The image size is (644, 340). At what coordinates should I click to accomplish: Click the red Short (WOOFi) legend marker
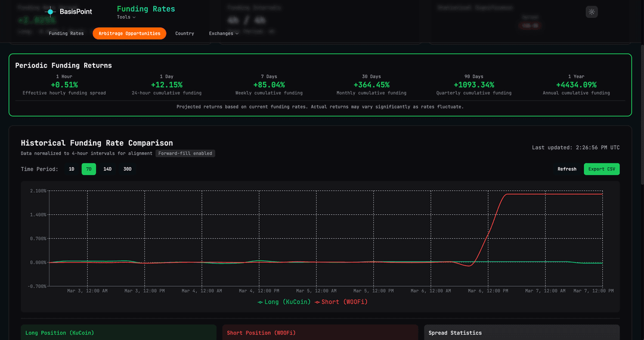coord(317,302)
